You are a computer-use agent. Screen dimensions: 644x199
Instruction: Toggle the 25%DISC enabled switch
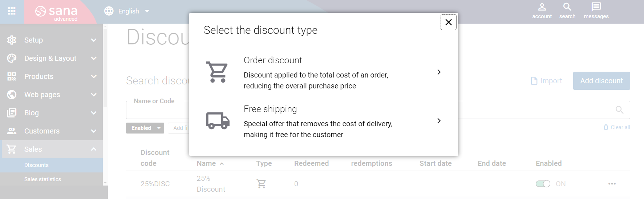pos(543,184)
